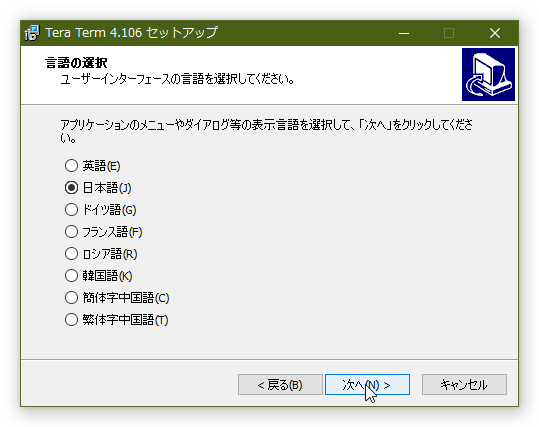Click the installer icon in title bar
539x427 pixels.
pyautogui.click(x=32, y=33)
